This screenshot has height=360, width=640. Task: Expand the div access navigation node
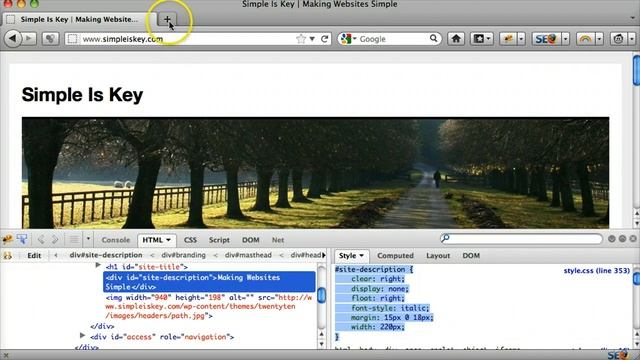point(82,336)
